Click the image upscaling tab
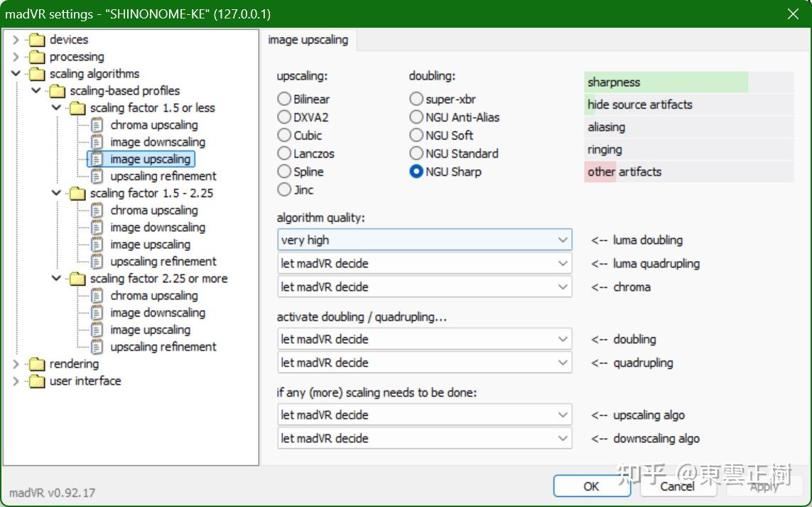This screenshot has width=812, height=507. pyautogui.click(x=308, y=40)
